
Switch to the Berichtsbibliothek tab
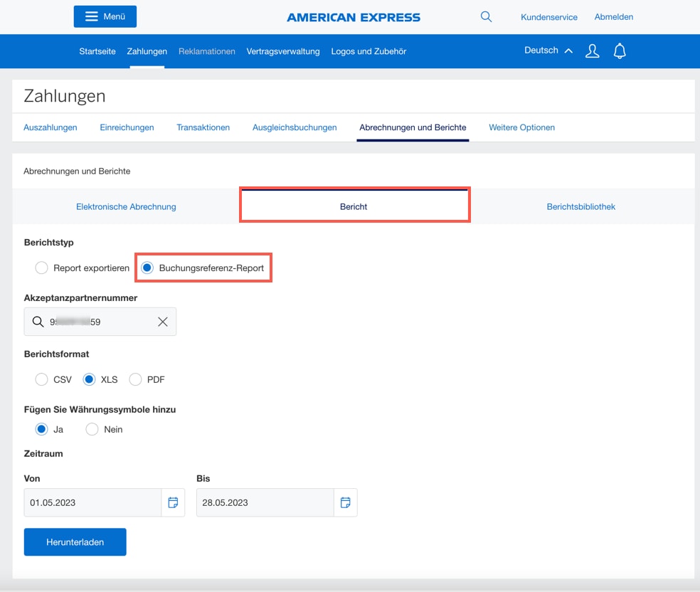pos(582,206)
